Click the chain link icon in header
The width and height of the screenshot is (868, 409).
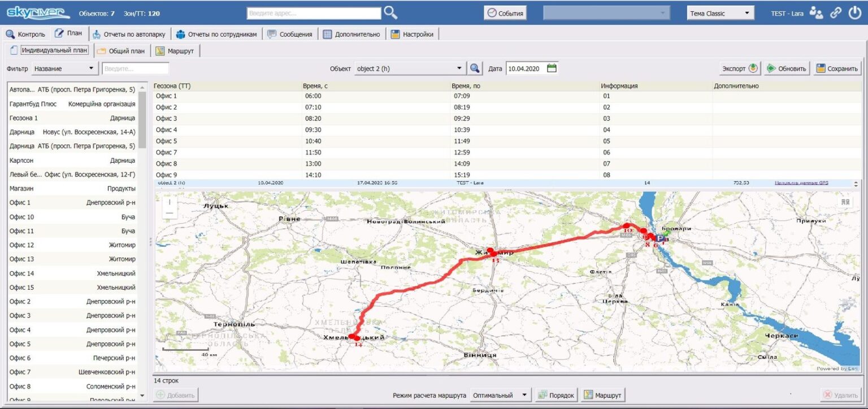pyautogui.click(x=835, y=13)
